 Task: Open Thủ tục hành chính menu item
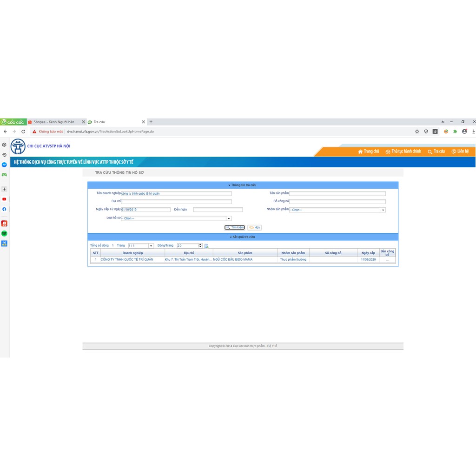pos(403,152)
